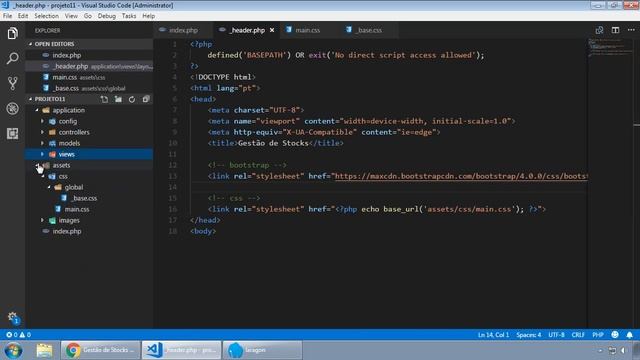The height and width of the screenshot is (360, 640).
Task: Open the bootstrapcdn stylesheet link
Action: click(x=461, y=176)
